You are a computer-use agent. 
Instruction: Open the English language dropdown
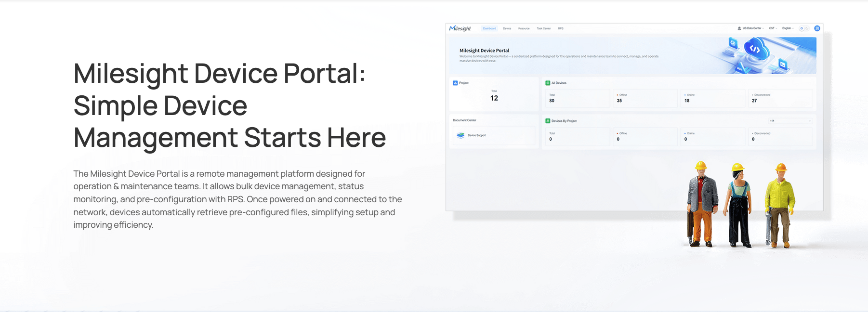[788, 28]
